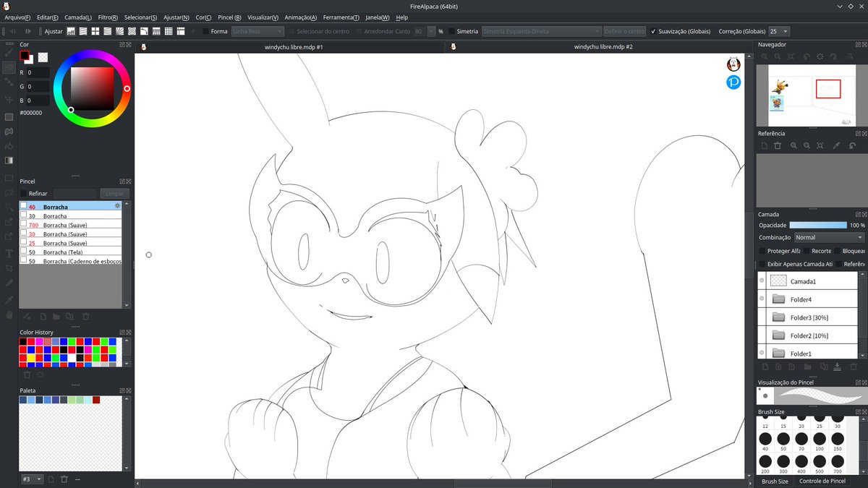Screen dimensions: 868x488
Task: Open the Camada menu
Action: click(x=78, y=17)
